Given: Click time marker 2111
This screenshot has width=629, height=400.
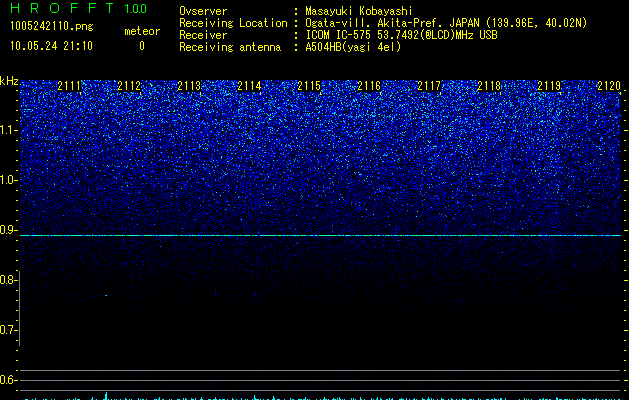Looking at the screenshot, I should (x=69, y=86).
